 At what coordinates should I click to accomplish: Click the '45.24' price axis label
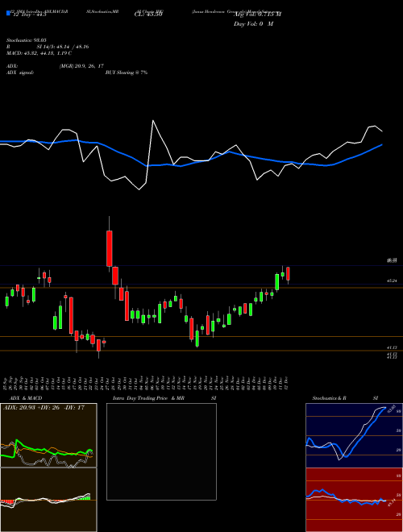click(392, 281)
